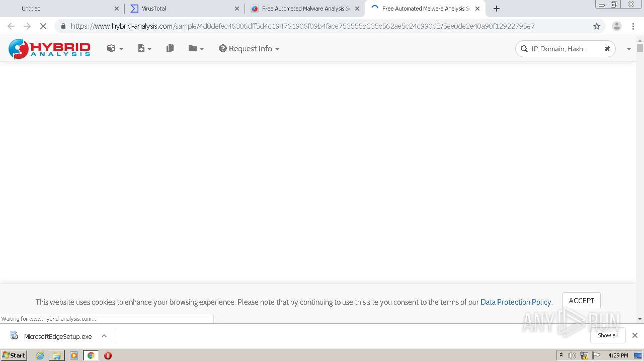This screenshot has width=644, height=362.
Task: Click the show desktop icon in tray
Action: point(638,355)
